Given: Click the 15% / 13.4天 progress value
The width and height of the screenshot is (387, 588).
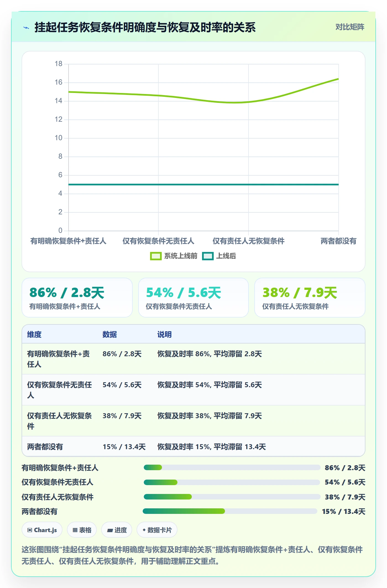Looking at the screenshot, I should (344, 511).
